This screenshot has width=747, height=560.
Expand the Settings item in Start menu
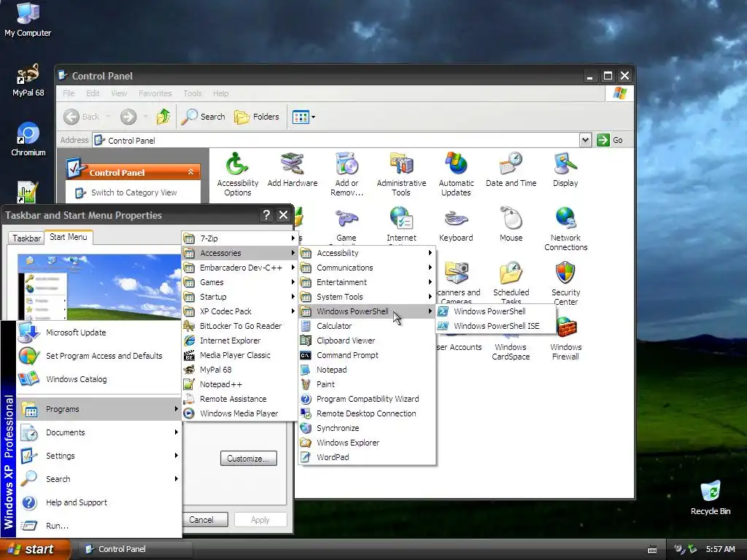[99, 456]
